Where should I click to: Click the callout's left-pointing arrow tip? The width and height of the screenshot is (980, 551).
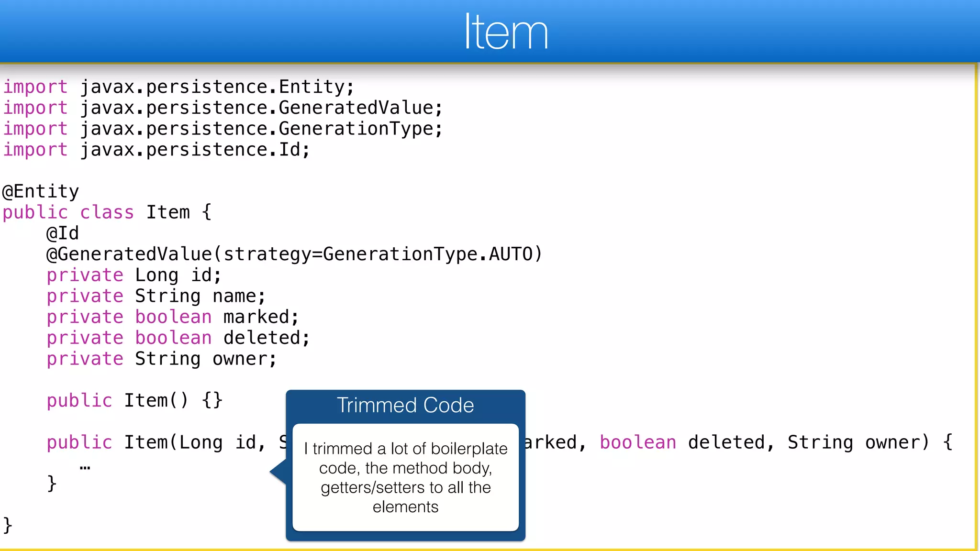pyautogui.click(x=274, y=472)
